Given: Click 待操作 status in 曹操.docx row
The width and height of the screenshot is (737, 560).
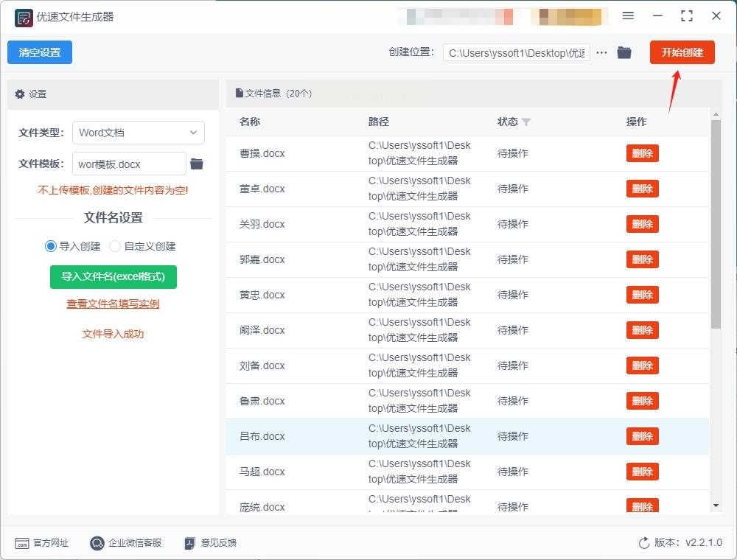Looking at the screenshot, I should (513, 153).
